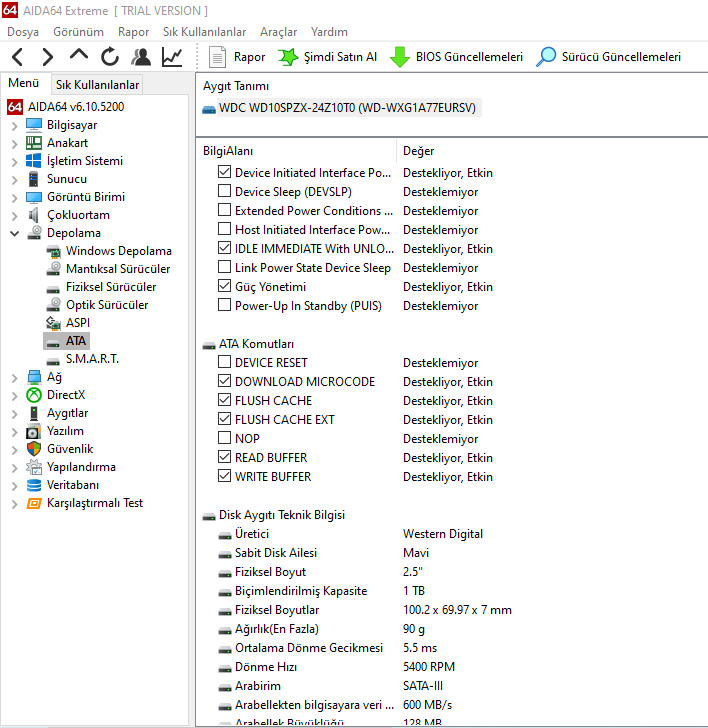
Task: Open the Rapor menu
Action: 133,32
